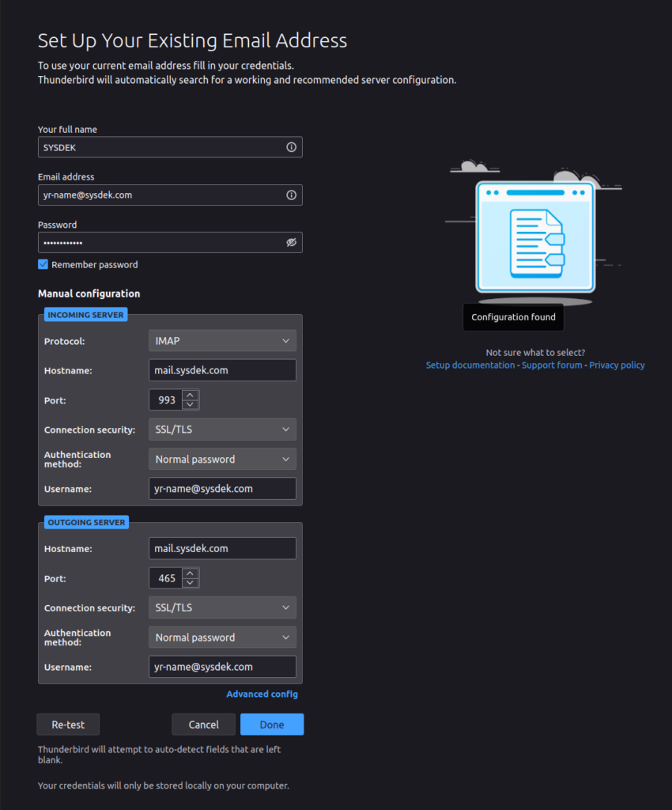Open the Setup documentation link
672x810 pixels.
click(x=470, y=365)
